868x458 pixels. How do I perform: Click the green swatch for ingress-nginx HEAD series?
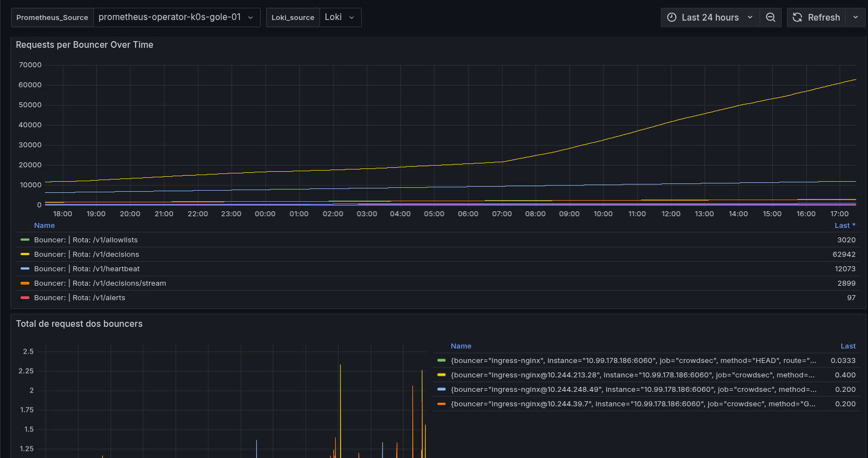(x=442, y=361)
